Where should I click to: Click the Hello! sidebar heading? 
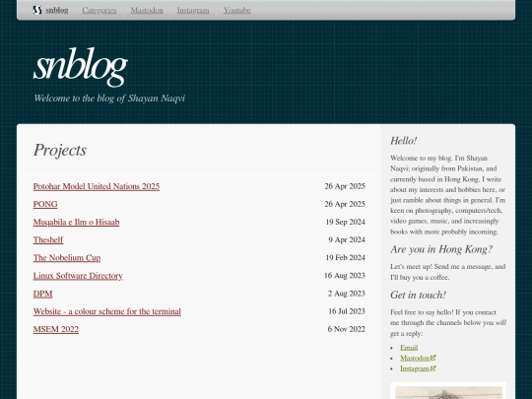point(403,141)
